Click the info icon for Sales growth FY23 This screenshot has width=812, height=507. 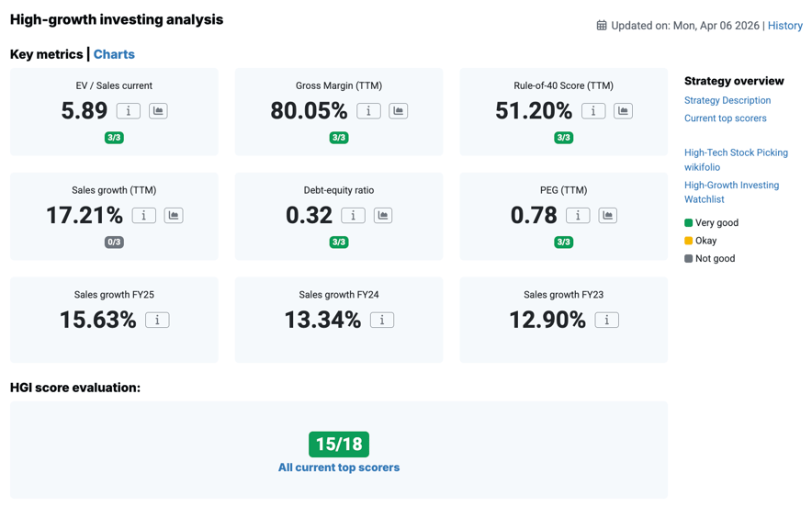606,321
